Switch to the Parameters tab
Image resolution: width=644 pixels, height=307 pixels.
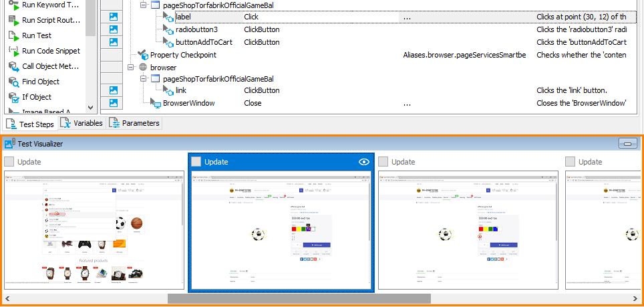click(135, 123)
